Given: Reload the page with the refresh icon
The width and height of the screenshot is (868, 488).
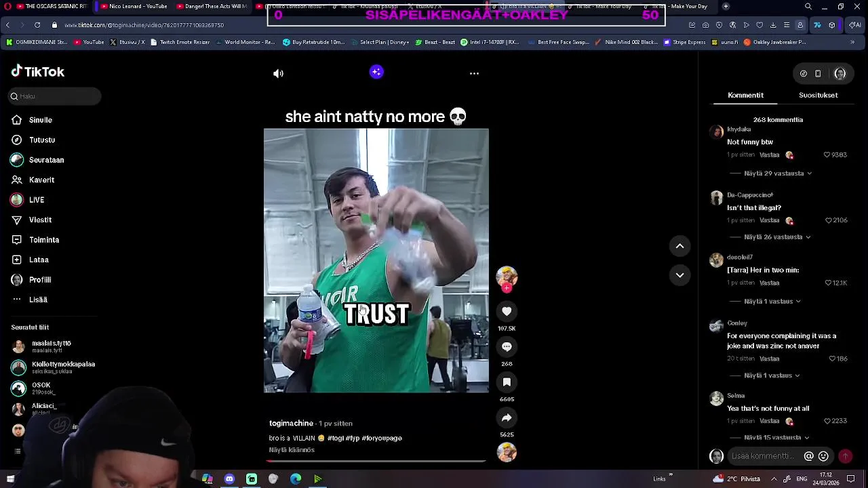Looking at the screenshot, I should (x=37, y=25).
